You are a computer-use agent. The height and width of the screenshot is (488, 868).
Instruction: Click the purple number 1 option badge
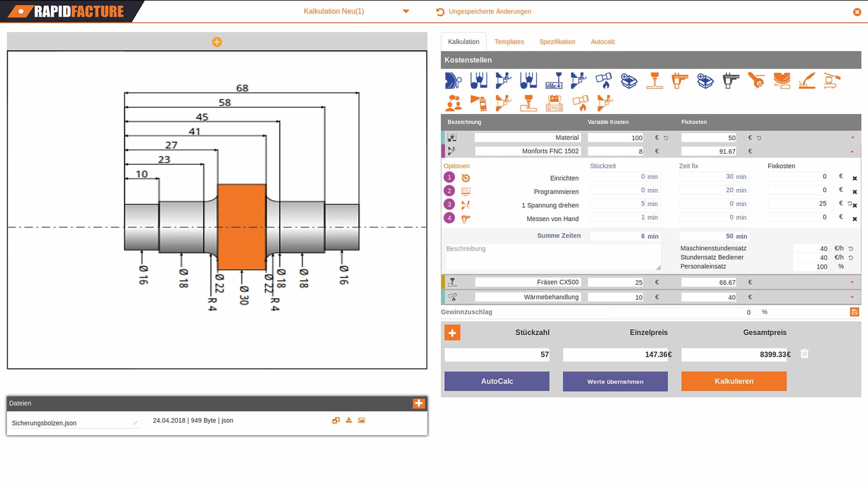click(449, 177)
